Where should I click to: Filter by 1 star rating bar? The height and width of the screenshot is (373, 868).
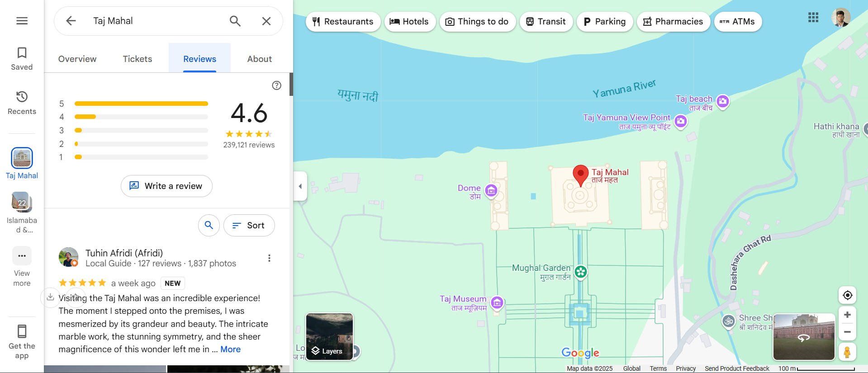point(141,157)
